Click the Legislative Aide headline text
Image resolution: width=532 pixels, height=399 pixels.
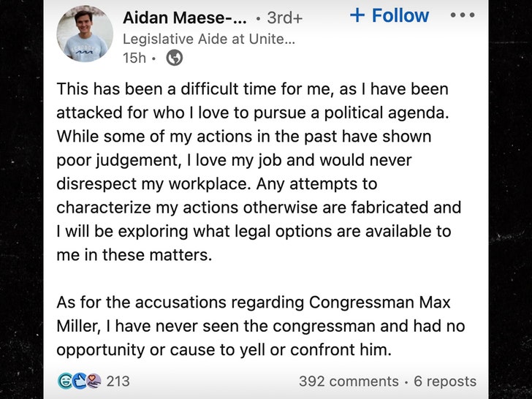pyautogui.click(x=209, y=39)
